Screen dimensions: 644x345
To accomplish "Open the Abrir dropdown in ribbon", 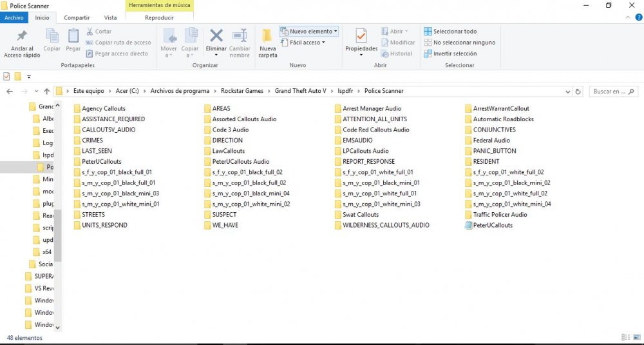I will coord(395,31).
